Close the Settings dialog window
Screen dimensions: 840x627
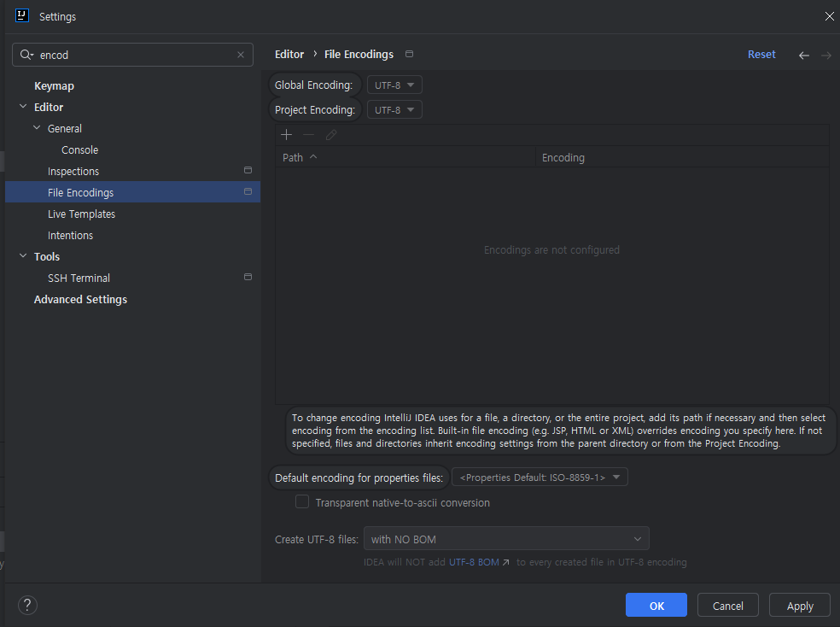click(829, 16)
